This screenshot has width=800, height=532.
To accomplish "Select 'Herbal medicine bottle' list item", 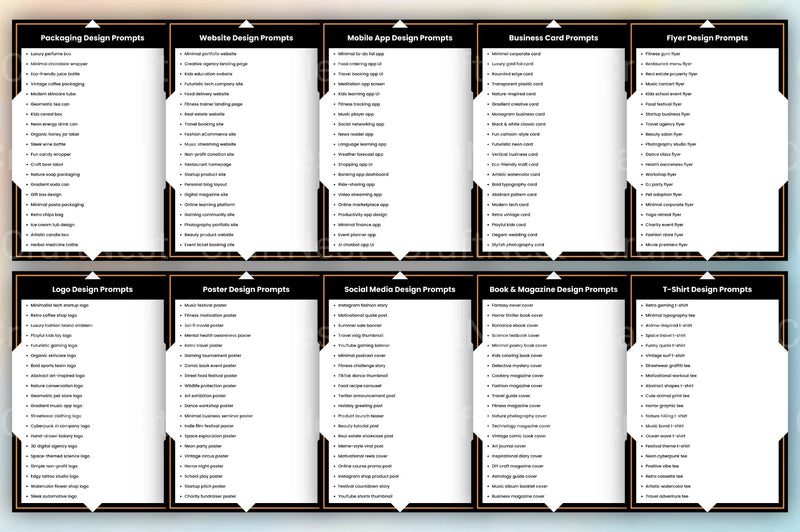I will click(x=54, y=245).
